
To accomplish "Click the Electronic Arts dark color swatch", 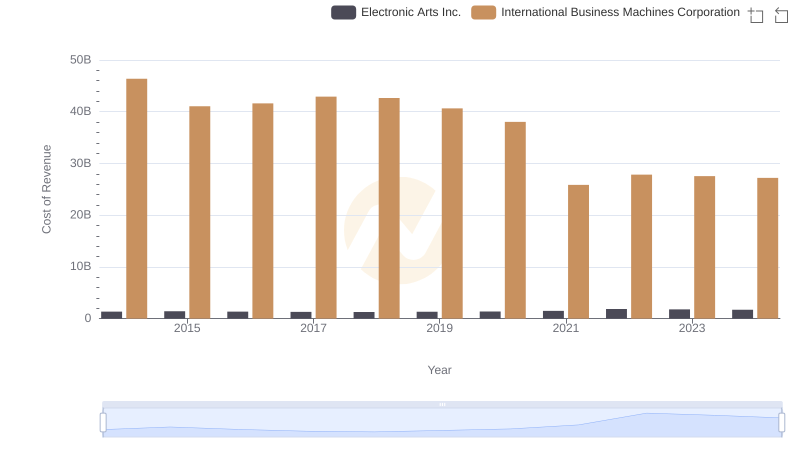I will [343, 12].
